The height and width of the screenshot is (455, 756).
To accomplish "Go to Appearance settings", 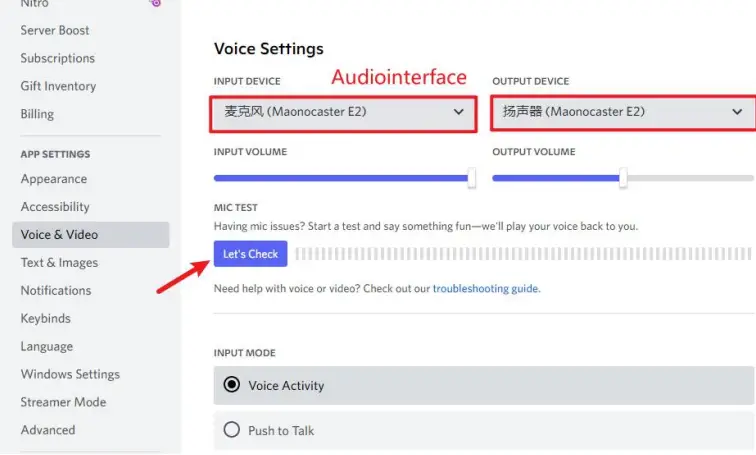I will coord(54,179).
